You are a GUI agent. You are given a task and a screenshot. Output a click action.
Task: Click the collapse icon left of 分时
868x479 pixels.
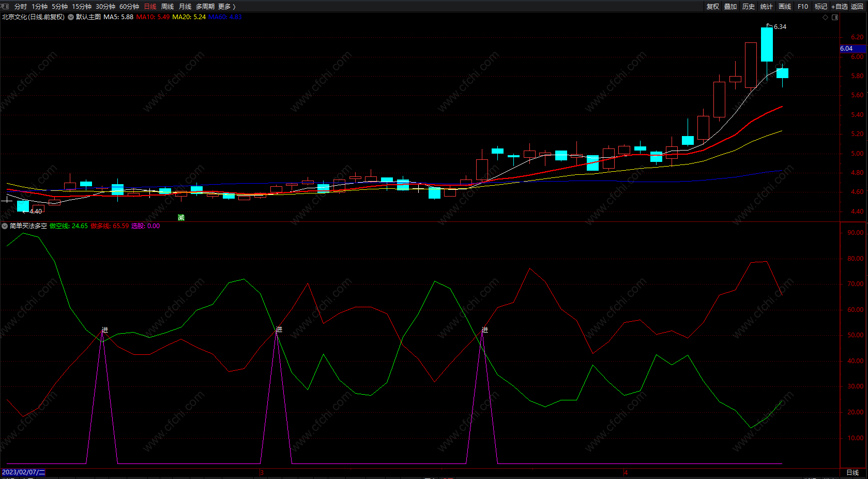coord(5,6)
